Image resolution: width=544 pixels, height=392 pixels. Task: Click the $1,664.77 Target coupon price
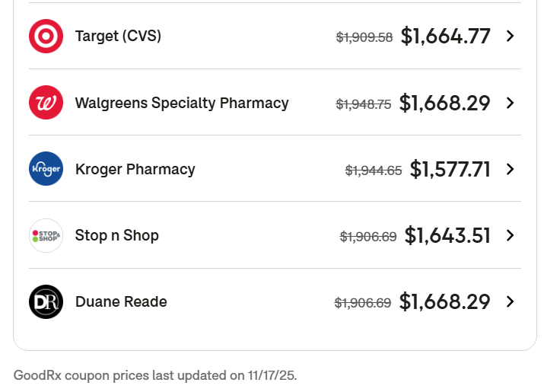point(446,36)
